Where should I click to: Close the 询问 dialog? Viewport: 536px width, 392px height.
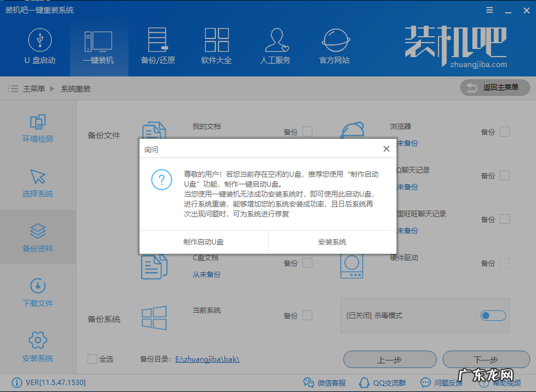click(386, 149)
